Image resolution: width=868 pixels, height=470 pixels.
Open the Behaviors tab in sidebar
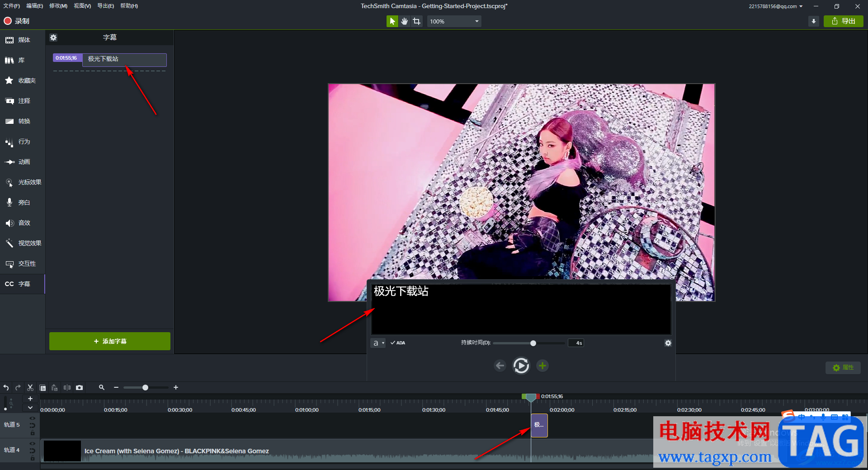tap(23, 142)
